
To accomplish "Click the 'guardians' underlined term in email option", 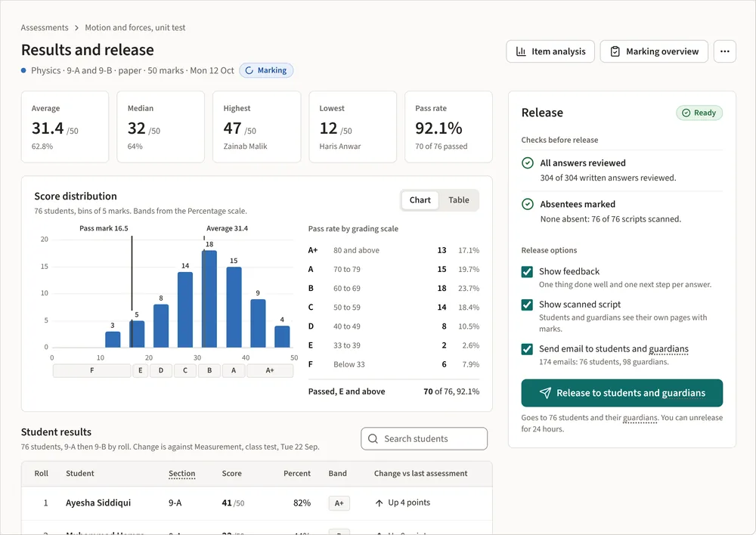I will [669, 349].
